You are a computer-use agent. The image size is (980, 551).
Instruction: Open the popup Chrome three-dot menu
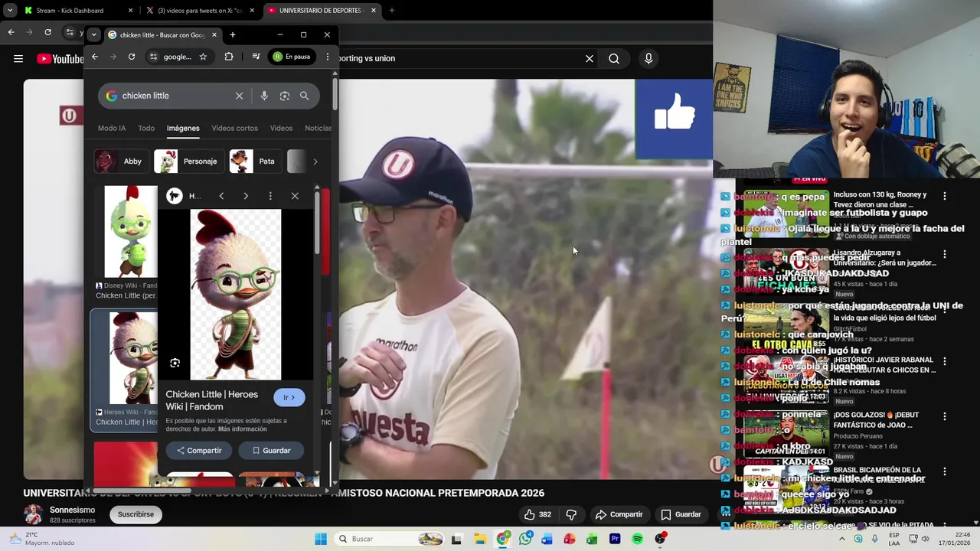pos(328,57)
